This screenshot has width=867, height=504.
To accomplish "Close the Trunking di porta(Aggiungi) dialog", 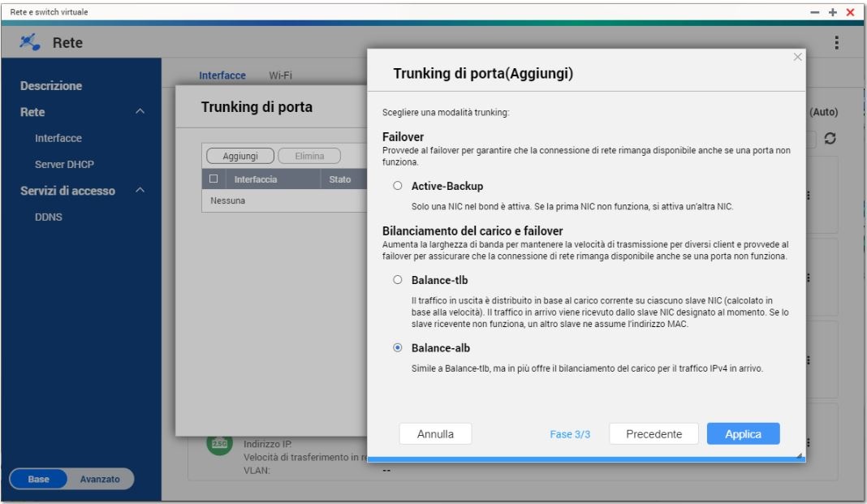I will click(x=796, y=57).
